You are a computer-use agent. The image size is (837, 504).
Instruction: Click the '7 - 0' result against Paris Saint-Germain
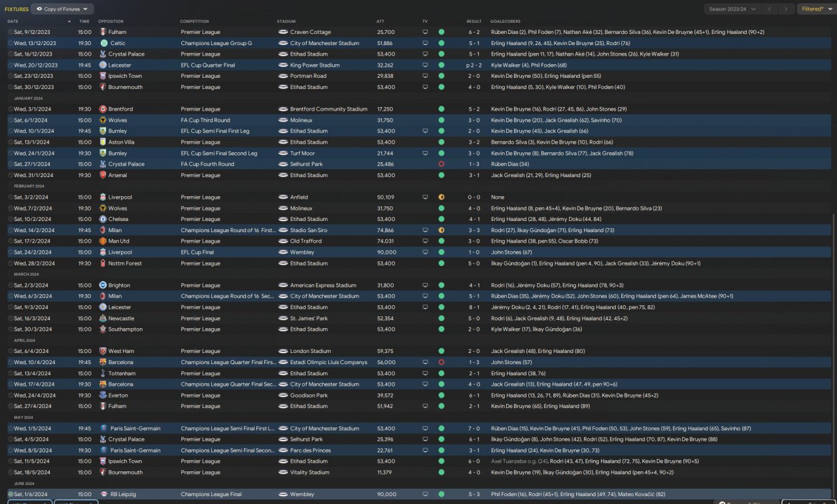tap(474, 428)
